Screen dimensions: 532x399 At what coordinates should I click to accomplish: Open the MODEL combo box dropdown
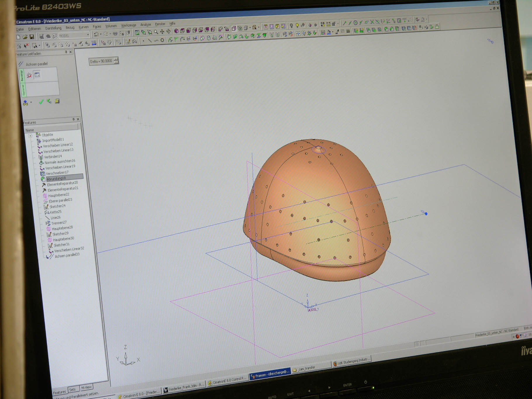[x=88, y=35]
